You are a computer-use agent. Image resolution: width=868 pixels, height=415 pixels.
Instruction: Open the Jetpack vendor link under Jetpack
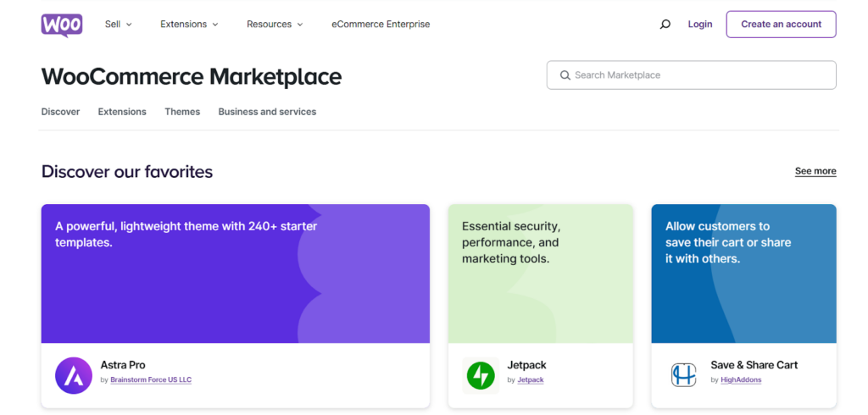(x=531, y=380)
